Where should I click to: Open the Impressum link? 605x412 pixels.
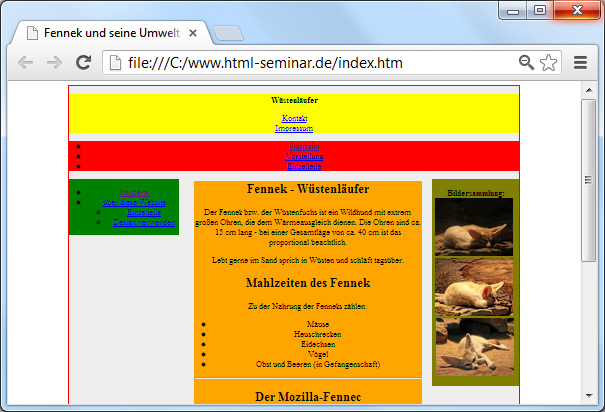click(294, 128)
